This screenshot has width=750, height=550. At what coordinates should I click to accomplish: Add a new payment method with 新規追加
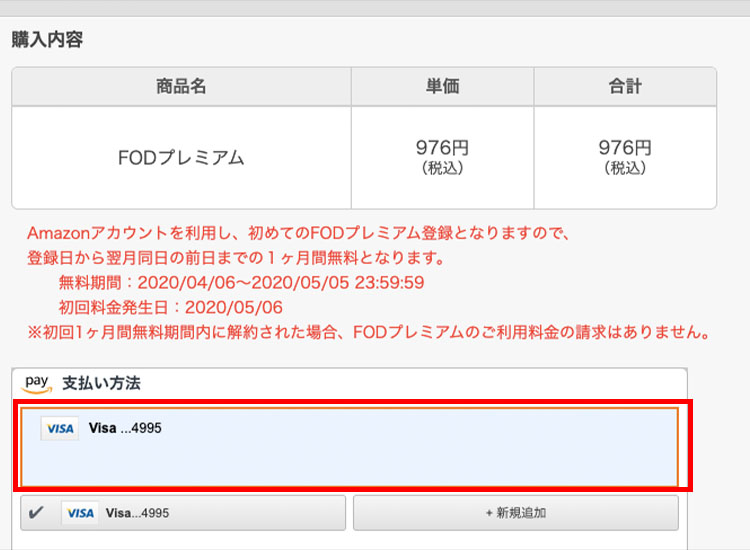click(516, 513)
